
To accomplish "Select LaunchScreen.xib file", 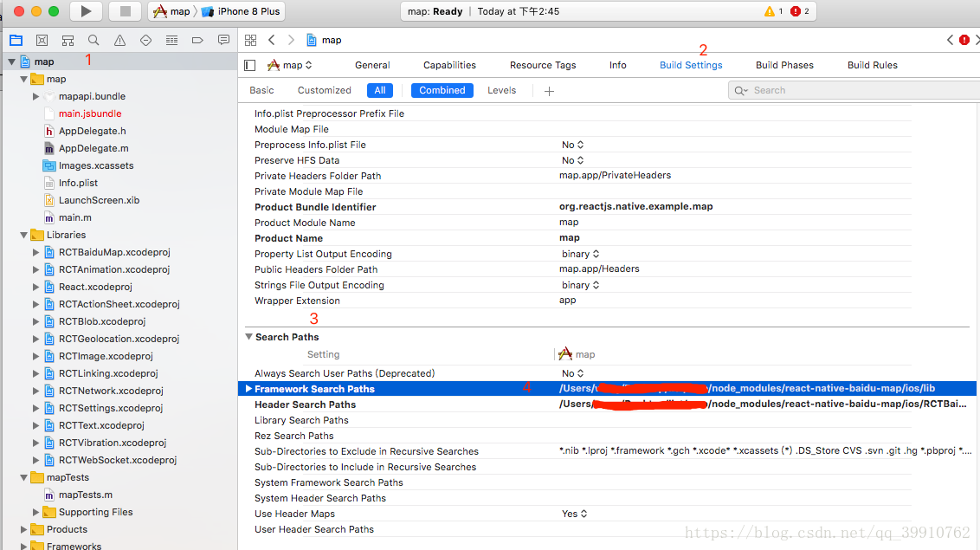I will (100, 201).
